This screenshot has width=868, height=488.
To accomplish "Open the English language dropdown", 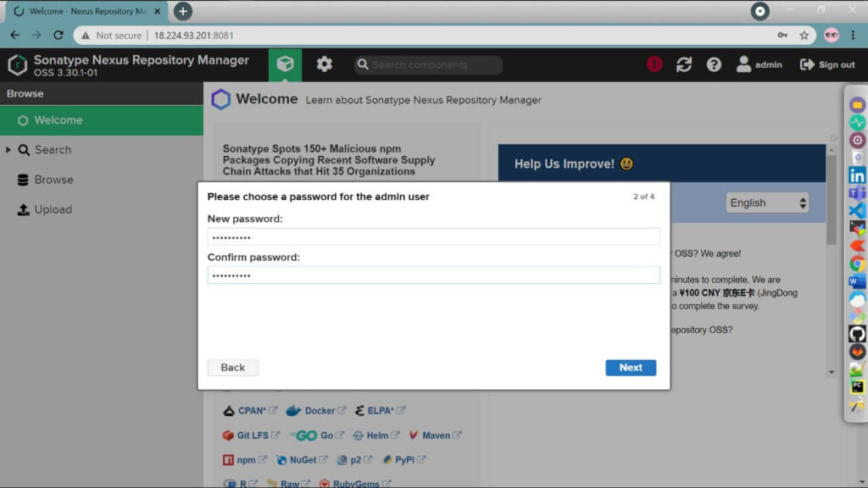I will [x=767, y=202].
